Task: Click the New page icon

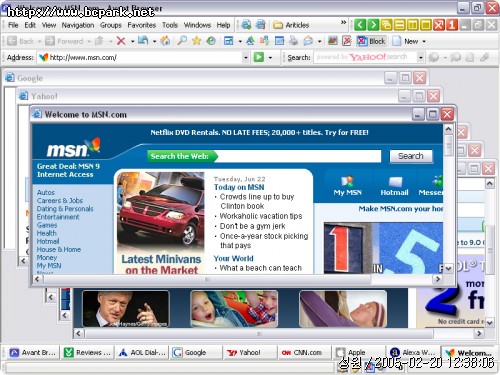Action: click(x=397, y=41)
